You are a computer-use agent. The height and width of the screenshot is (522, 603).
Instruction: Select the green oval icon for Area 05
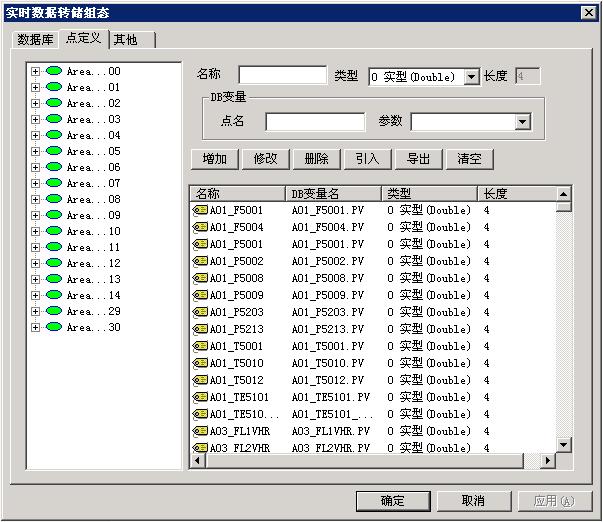[x=54, y=151]
